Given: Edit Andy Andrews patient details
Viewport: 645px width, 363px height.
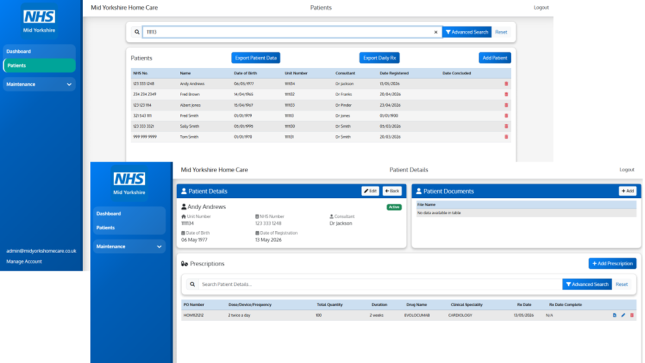Looking at the screenshot, I should (370, 191).
